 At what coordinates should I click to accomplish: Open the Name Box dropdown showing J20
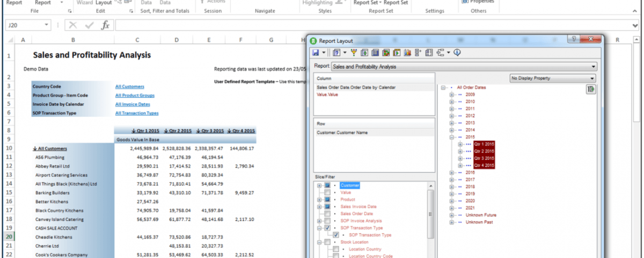pyautogui.click(x=47, y=25)
